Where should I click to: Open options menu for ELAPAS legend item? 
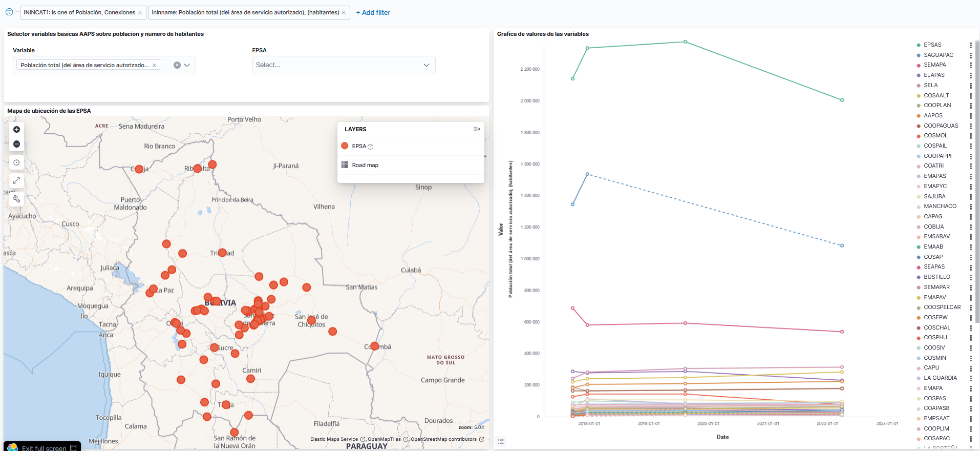[x=971, y=75]
